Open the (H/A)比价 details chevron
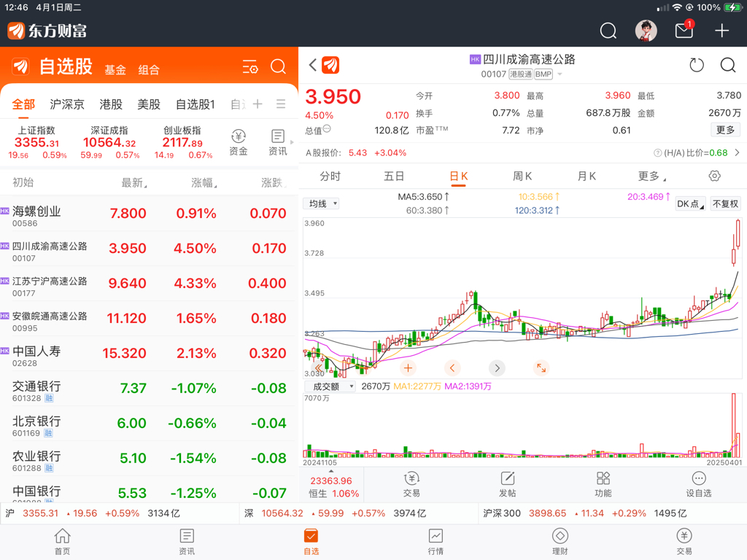This screenshot has height=560, width=747. point(737,153)
